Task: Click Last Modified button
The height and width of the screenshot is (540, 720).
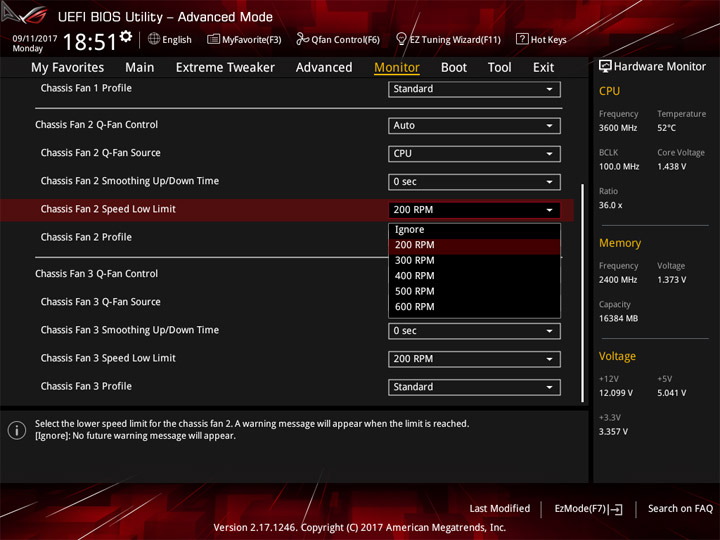Action: click(x=499, y=509)
